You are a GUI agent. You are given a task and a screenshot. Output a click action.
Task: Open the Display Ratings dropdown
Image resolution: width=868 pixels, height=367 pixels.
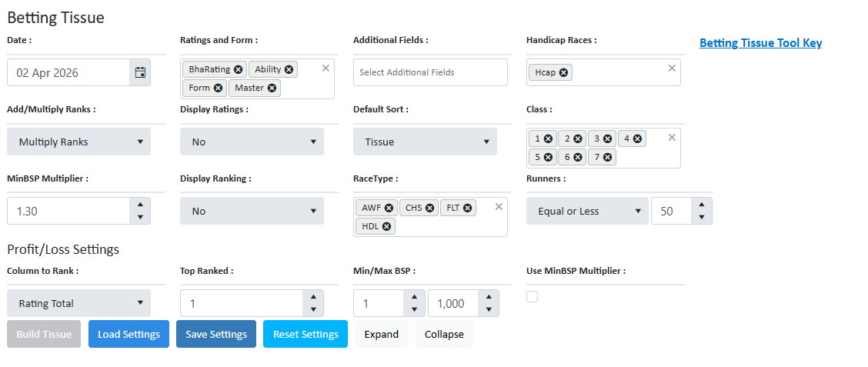(252, 142)
